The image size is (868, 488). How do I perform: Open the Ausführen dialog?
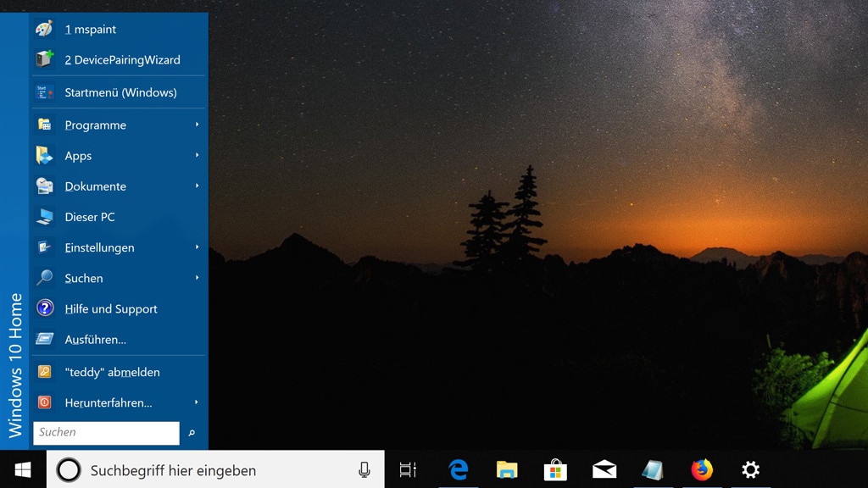point(95,339)
